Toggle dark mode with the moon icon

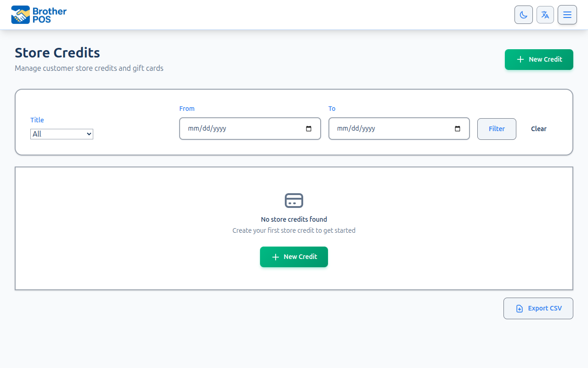coord(523,14)
